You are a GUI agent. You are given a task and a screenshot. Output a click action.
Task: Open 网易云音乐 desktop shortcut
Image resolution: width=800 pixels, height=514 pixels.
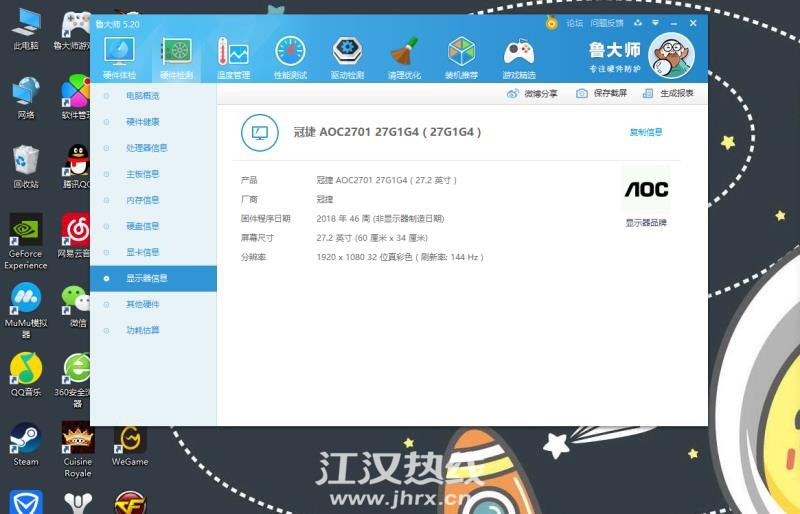pyautogui.click(x=74, y=236)
